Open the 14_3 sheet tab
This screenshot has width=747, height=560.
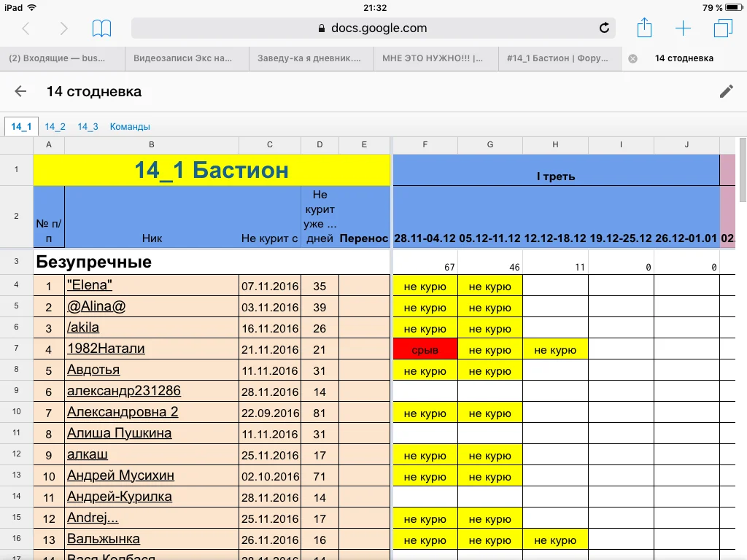(x=88, y=127)
